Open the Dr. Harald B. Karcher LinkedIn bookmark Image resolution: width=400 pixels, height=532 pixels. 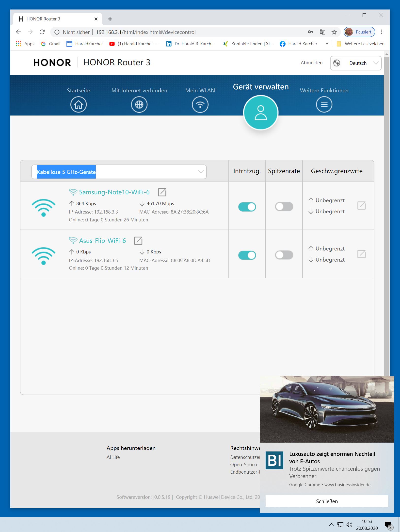click(x=190, y=44)
